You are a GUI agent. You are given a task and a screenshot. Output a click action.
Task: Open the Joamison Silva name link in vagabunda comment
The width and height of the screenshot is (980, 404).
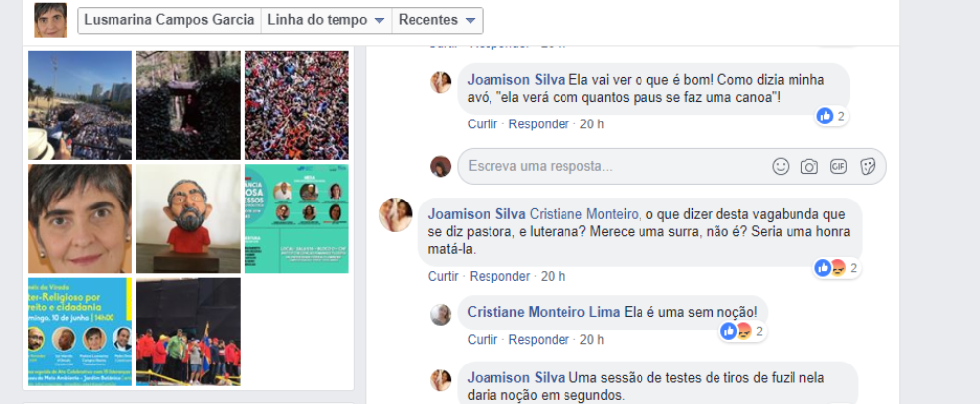(477, 214)
